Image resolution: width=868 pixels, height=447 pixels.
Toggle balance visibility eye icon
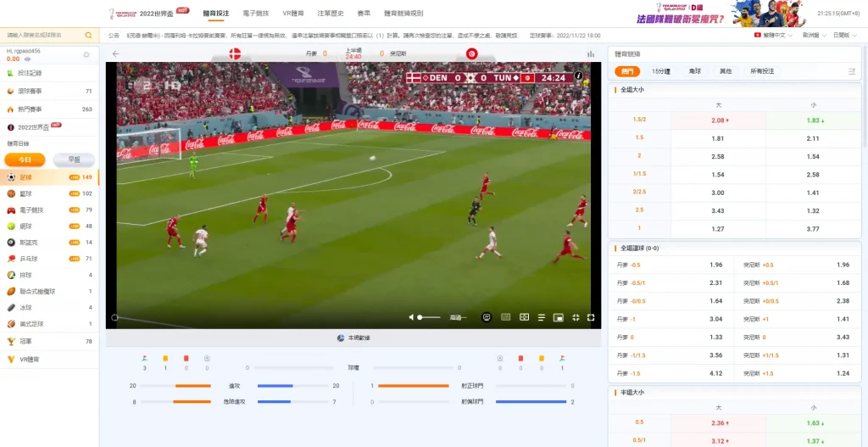[28, 59]
